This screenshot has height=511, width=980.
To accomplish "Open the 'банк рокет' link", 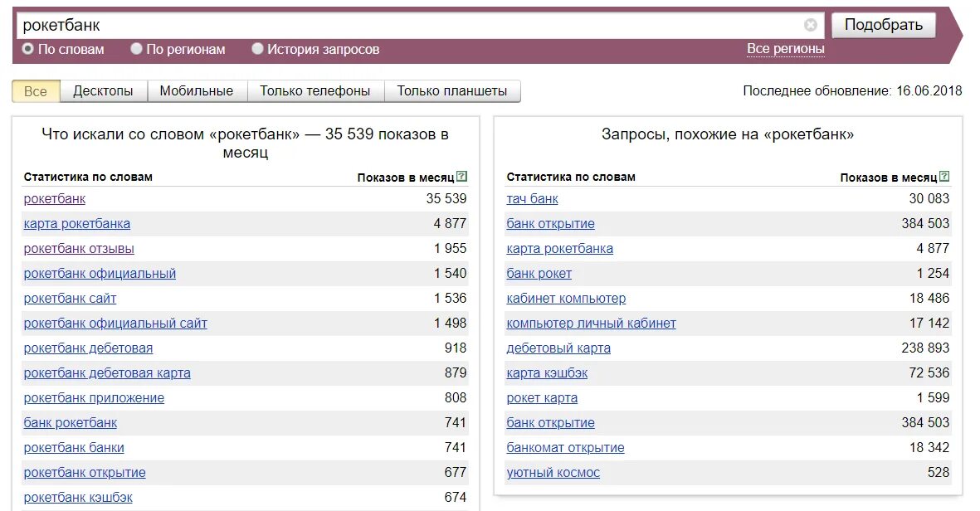I will [539, 274].
